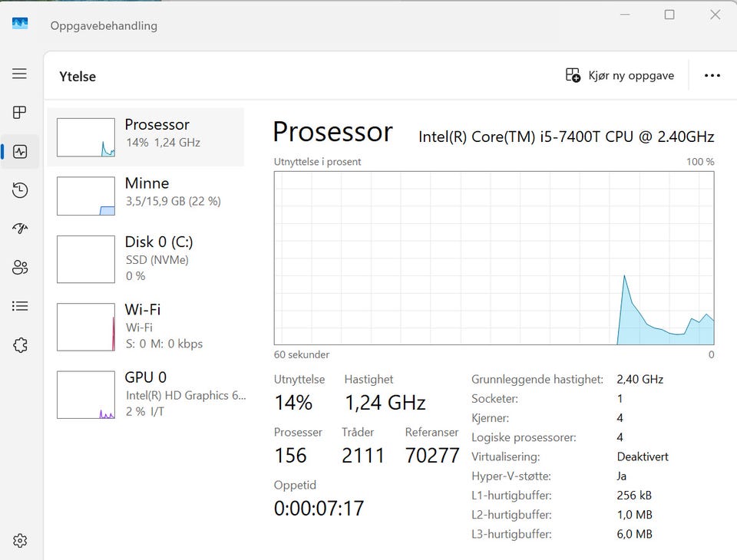Click the Virtualisering value Deaktivert
Image resolution: width=737 pixels, height=560 pixels.
point(643,456)
